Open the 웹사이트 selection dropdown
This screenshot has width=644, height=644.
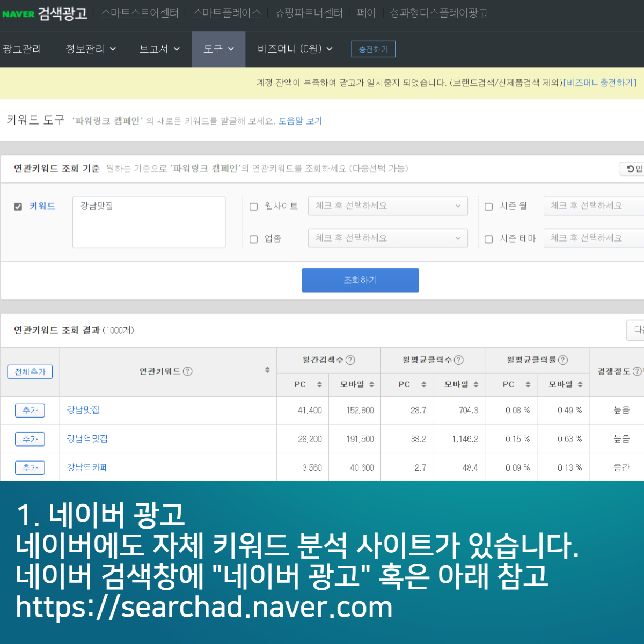[388, 206]
